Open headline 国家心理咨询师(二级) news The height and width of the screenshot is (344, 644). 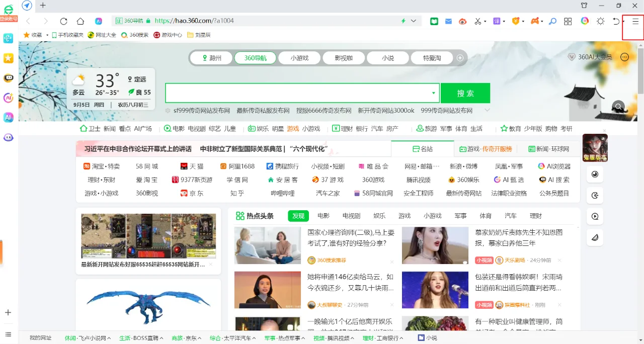(x=351, y=238)
